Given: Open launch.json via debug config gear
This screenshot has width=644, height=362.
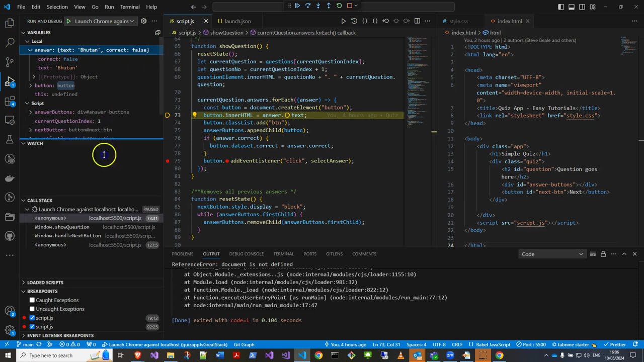Looking at the screenshot, I should point(143,21).
